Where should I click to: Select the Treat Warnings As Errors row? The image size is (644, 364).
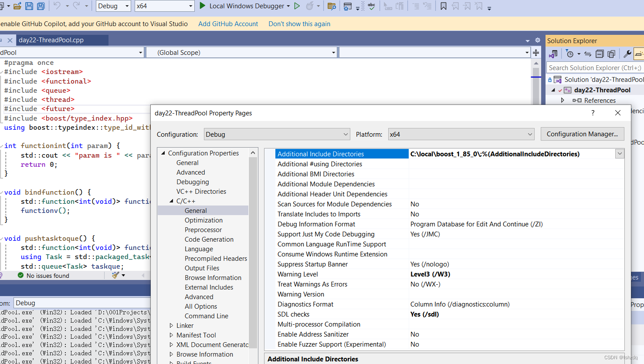coord(450,284)
